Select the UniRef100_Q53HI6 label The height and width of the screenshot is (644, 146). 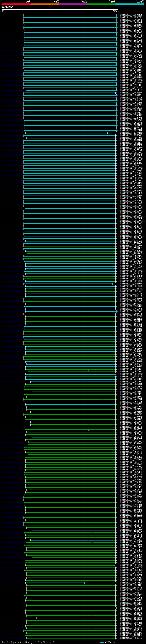[131, 314]
